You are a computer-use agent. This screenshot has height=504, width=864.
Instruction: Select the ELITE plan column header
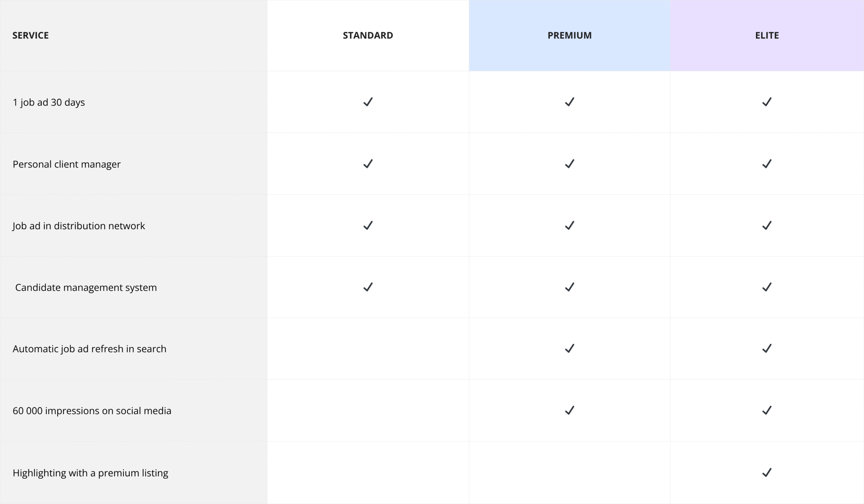[767, 35]
